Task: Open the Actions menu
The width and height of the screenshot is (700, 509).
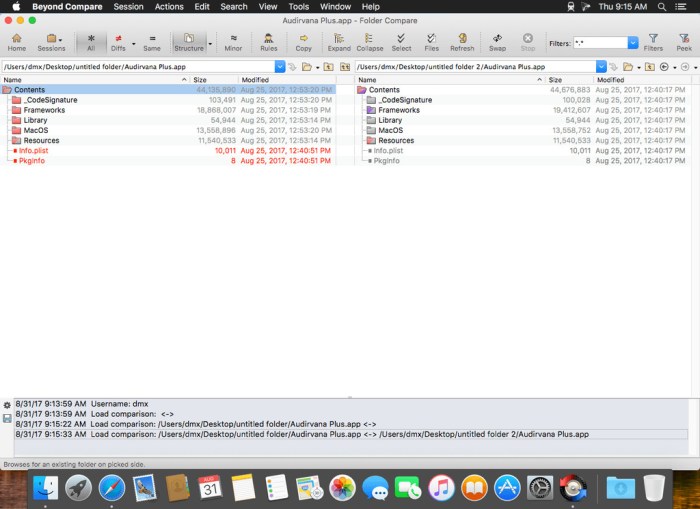Action: pos(169,7)
